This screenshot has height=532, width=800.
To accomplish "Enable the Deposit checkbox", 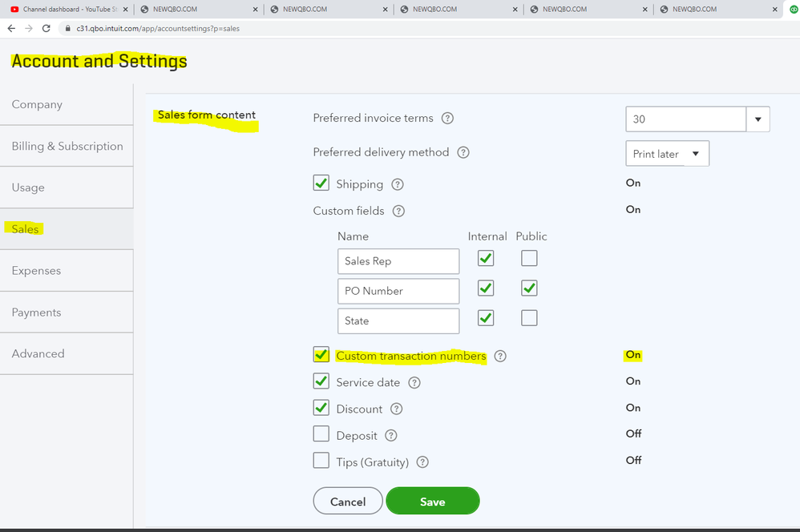I will 321,434.
